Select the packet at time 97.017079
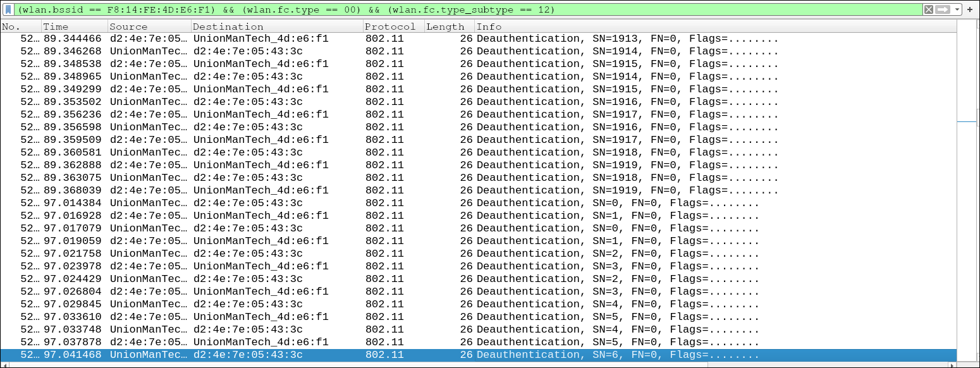The height and width of the screenshot is (368, 980). point(479,228)
